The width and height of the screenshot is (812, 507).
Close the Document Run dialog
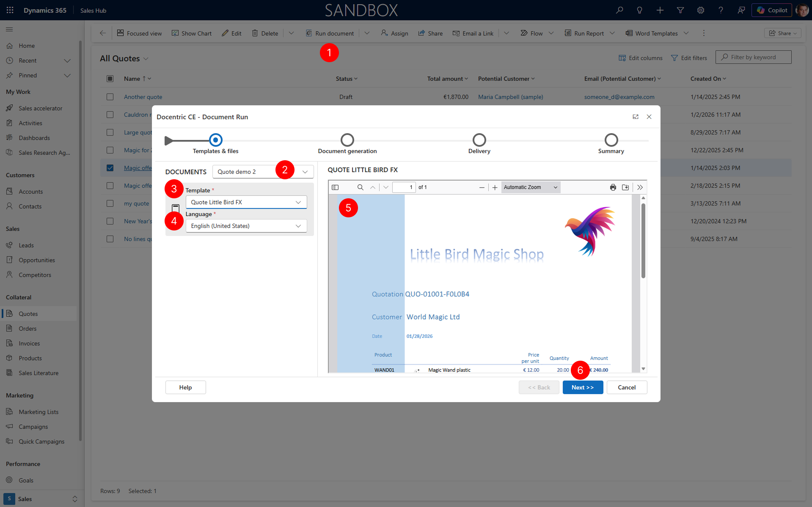(649, 117)
